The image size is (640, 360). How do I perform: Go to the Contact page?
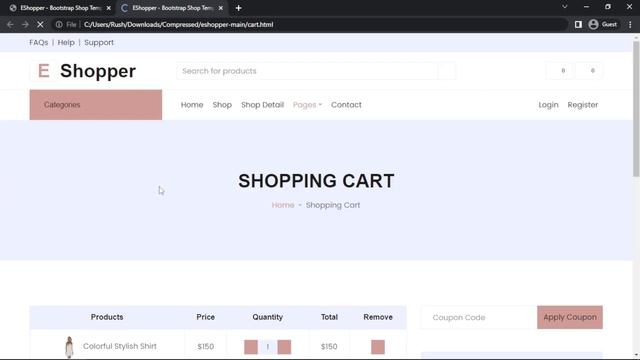click(346, 105)
